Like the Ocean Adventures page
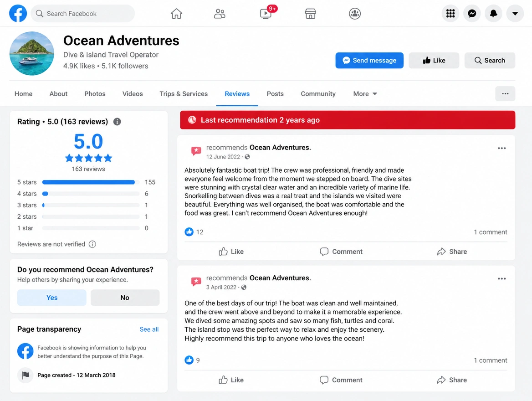 tap(434, 61)
